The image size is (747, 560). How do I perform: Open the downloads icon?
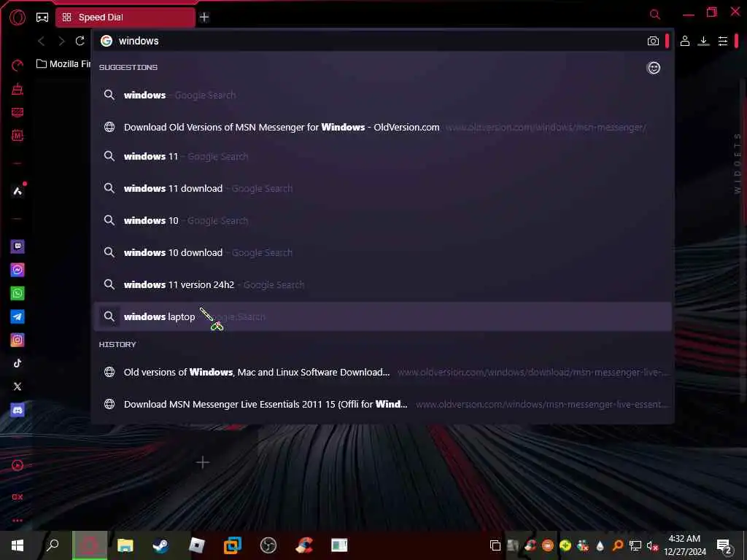pyautogui.click(x=703, y=41)
